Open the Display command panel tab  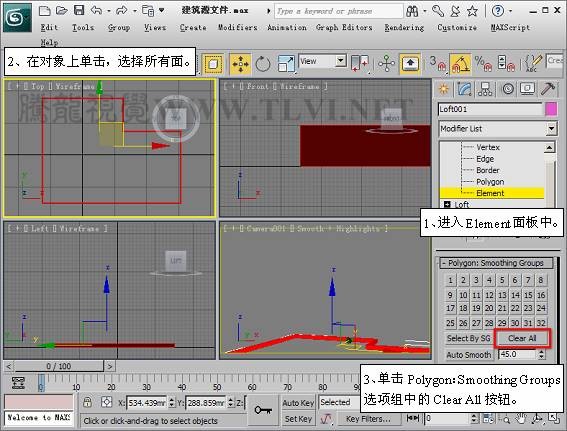coord(528,89)
